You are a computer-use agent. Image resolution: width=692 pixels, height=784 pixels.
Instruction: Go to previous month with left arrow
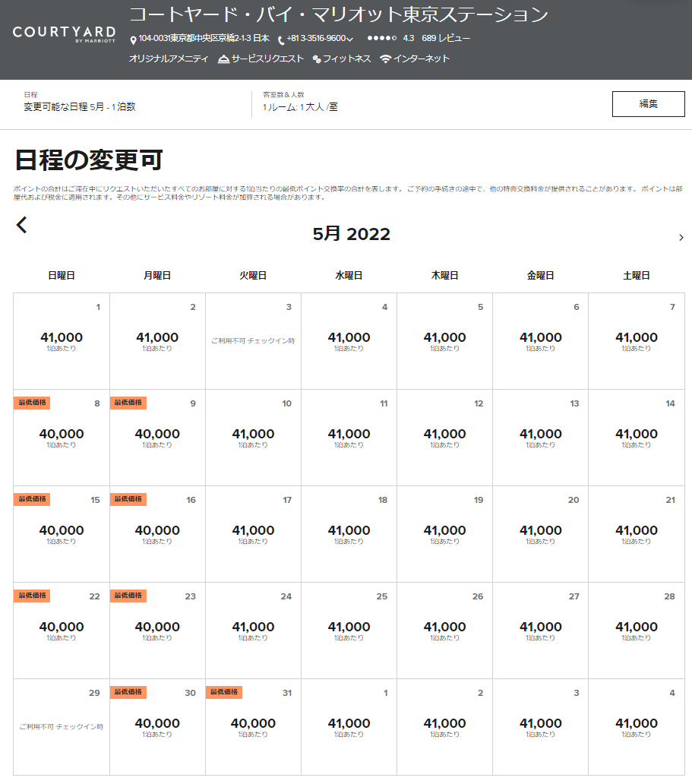(22, 225)
